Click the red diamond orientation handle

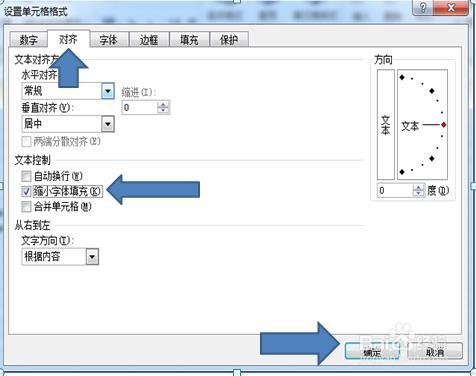point(443,125)
